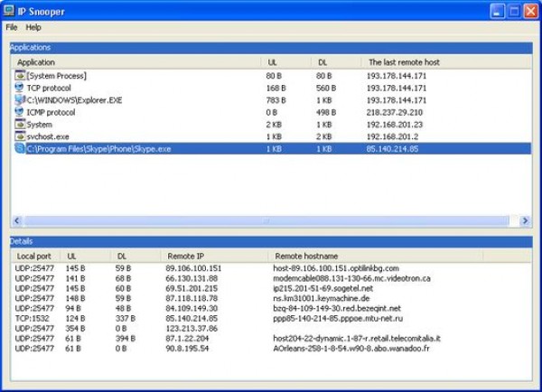Sort details by UL column header
The image size is (542, 392).
[86, 257]
